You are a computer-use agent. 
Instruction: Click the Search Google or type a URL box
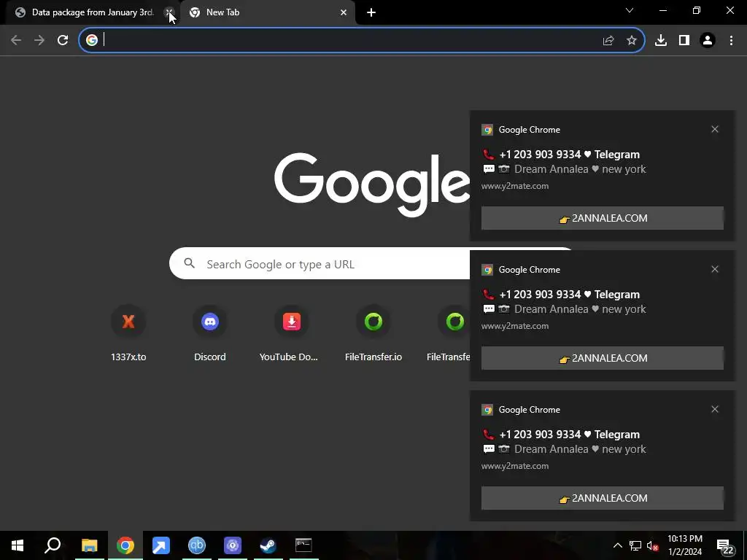[x=320, y=263]
